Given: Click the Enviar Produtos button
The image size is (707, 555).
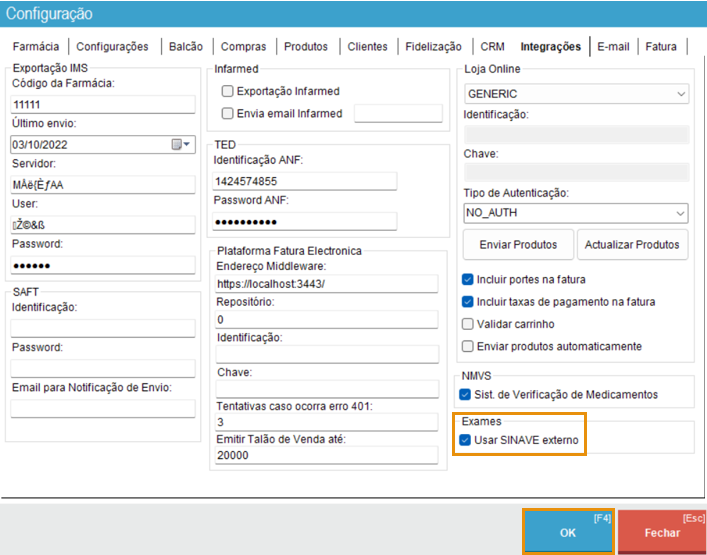Looking at the screenshot, I should [x=517, y=245].
